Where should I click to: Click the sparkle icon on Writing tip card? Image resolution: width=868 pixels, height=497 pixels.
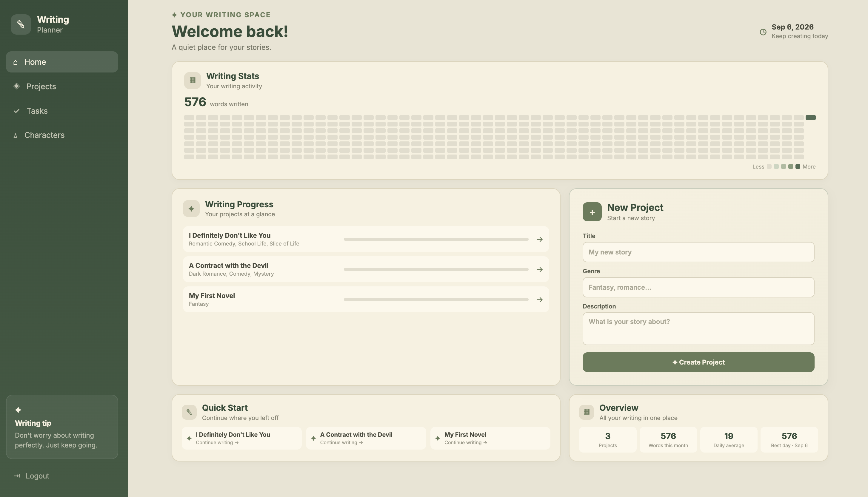(x=19, y=410)
